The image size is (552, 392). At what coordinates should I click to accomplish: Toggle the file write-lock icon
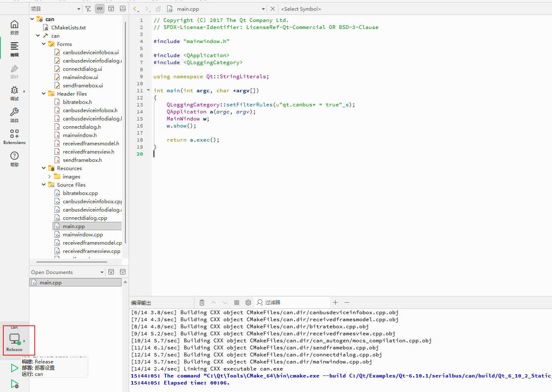pyautogui.click(x=158, y=9)
